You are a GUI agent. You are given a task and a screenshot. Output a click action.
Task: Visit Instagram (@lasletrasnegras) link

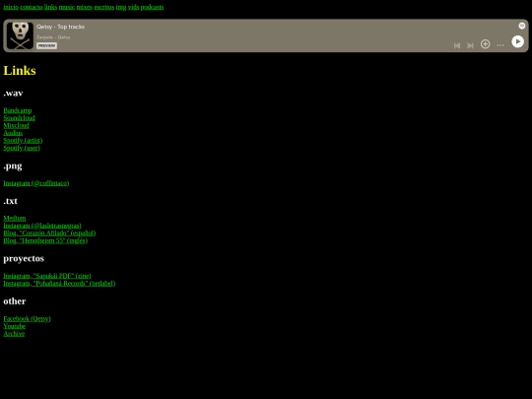tap(42, 226)
